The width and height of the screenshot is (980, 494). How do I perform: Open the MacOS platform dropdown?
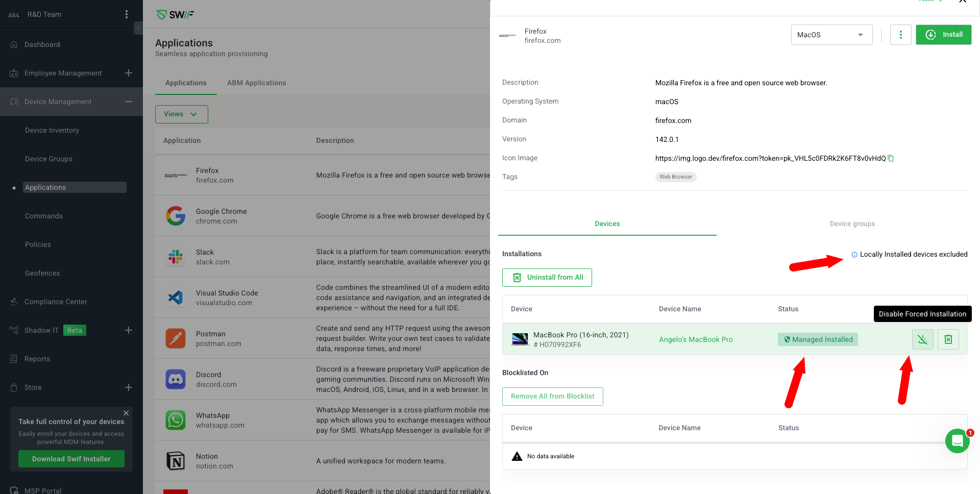click(831, 35)
